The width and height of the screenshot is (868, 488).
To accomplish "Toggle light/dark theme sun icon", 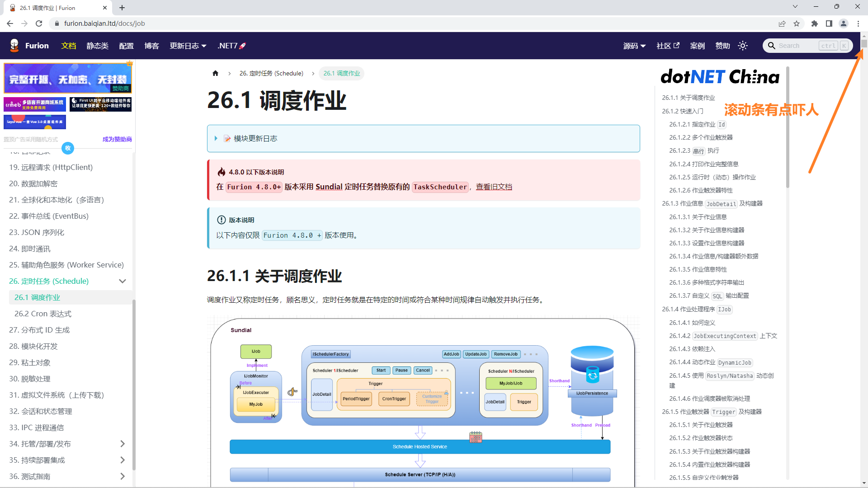I will point(743,46).
